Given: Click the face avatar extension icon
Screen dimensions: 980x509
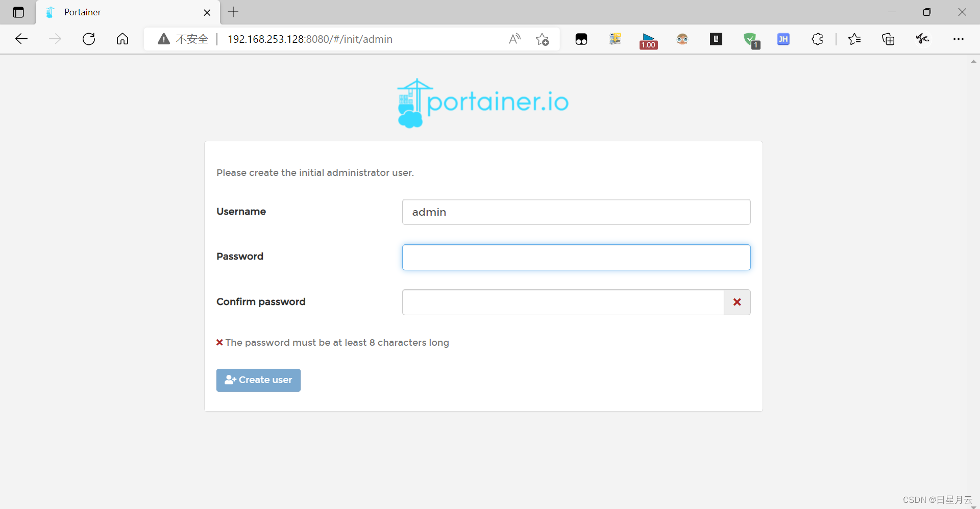Looking at the screenshot, I should (682, 39).
